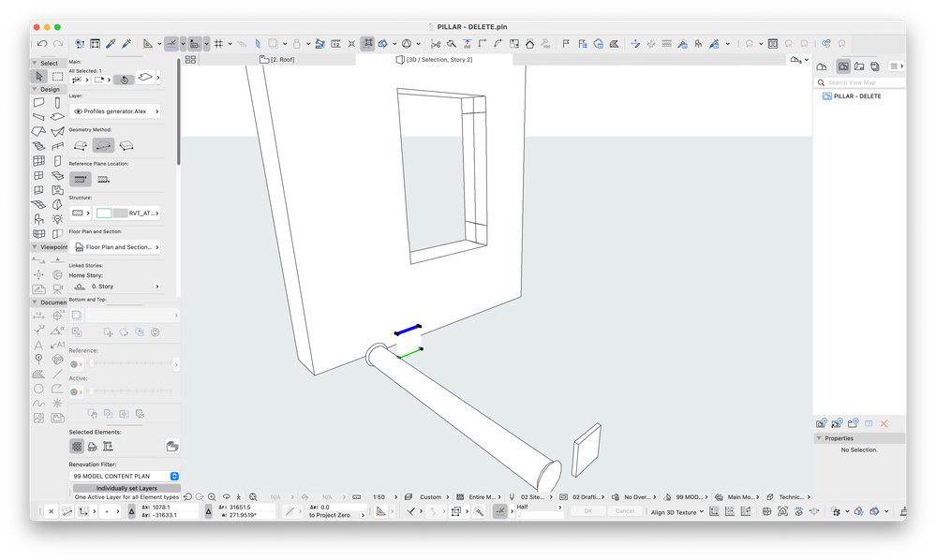Toggle the highlighted suspend groups button

(367, 43)
